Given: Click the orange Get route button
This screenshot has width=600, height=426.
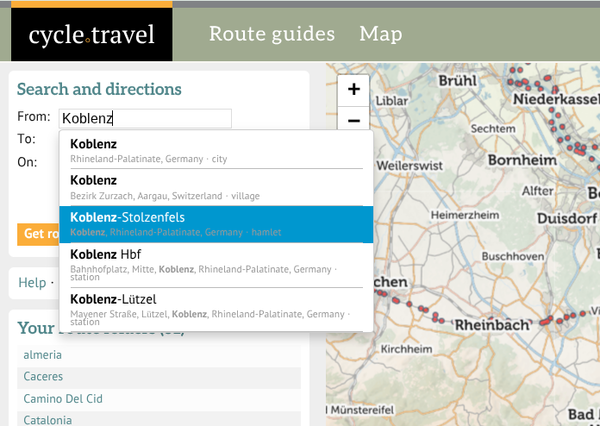Looking at the screenshot, I should [x=38, y=234].
